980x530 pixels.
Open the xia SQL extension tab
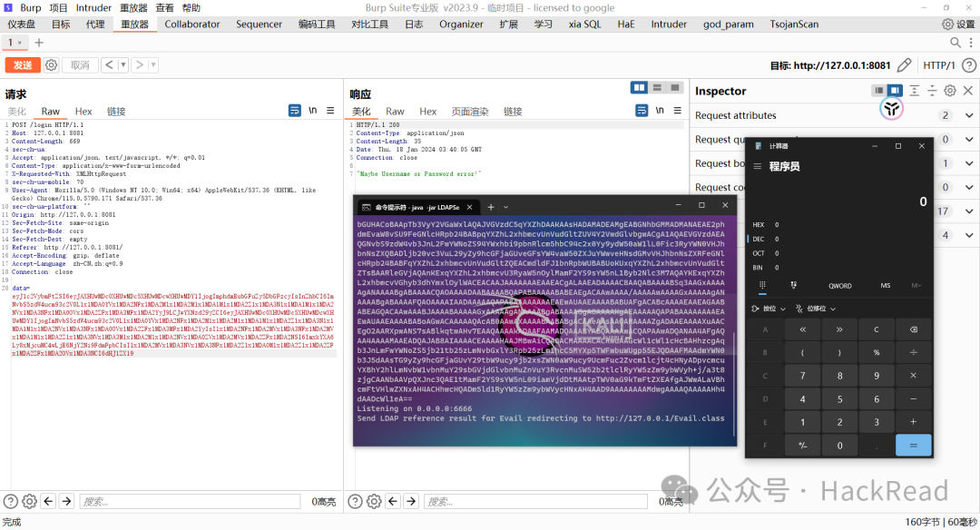pos(584,25)
